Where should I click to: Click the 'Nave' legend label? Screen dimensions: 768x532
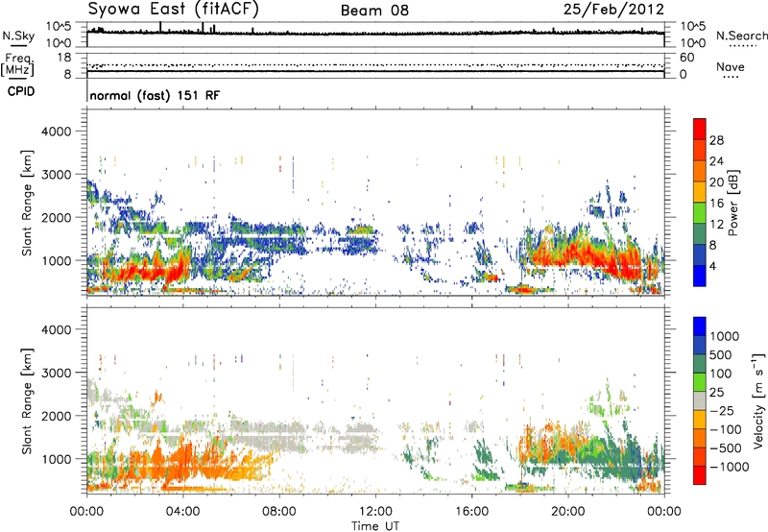click(x=731, y=66)
